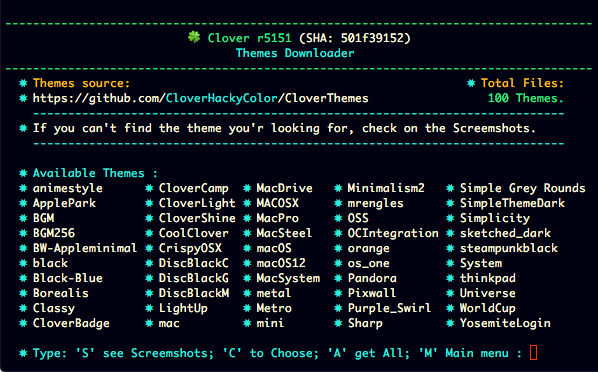Image resolution: width=598 pixels, height=372 pixels.
Task: Click the WorldCup theme entry
Action: pyautogui.click(x=488, y=308)
